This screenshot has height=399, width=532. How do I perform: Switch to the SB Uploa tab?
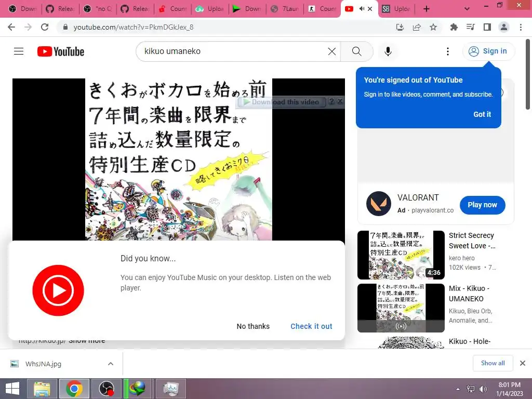395,9
